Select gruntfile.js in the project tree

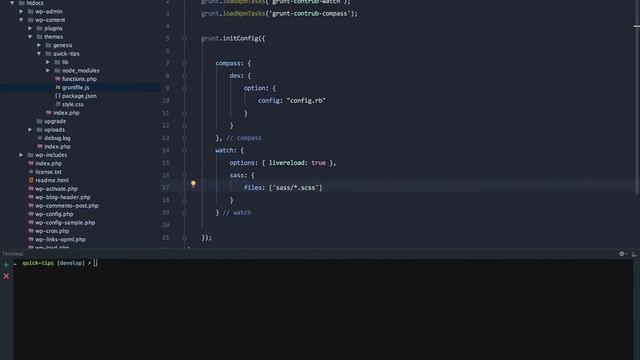point(76,87)
